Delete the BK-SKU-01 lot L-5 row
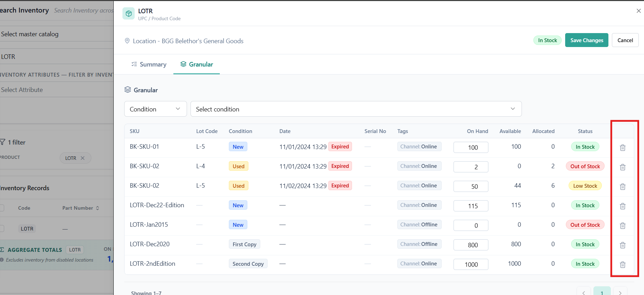Screen dimensions: 644x295 pos(622,147)
